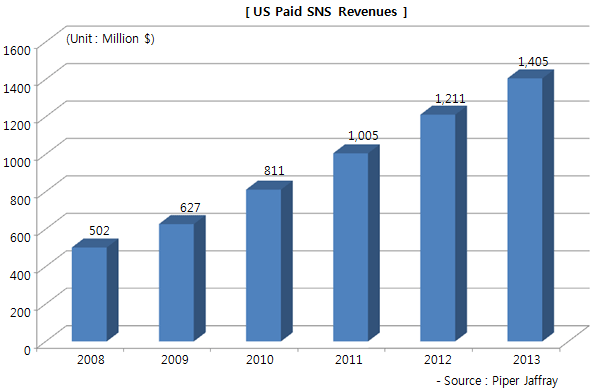
Task: Select the 0 y-axis value
Action: 27,350
